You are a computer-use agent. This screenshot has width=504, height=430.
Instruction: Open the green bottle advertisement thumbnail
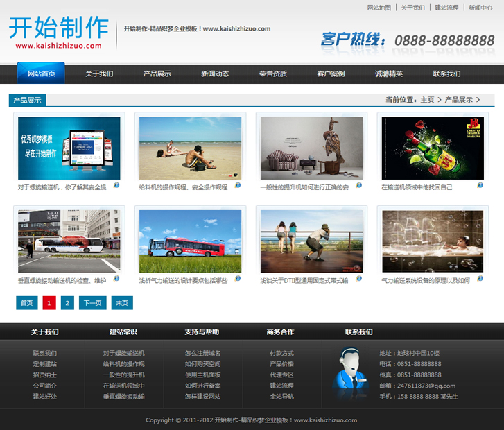tap(433, 148)
